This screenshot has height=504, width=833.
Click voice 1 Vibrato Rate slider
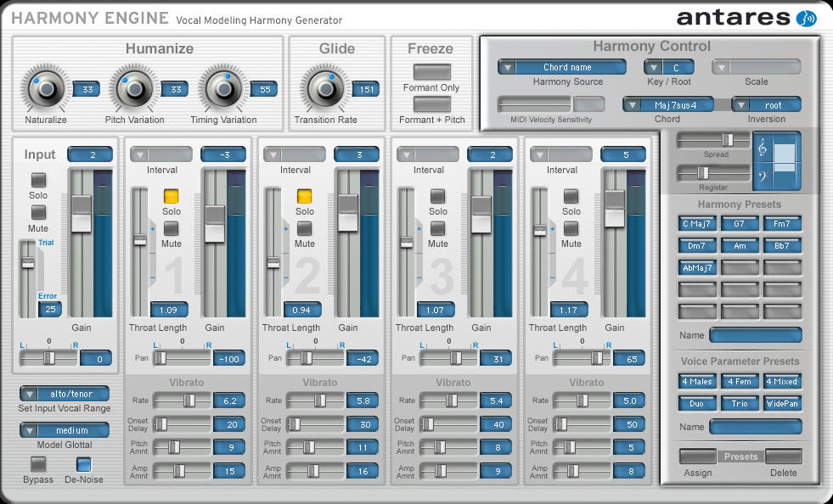(183, 400)
